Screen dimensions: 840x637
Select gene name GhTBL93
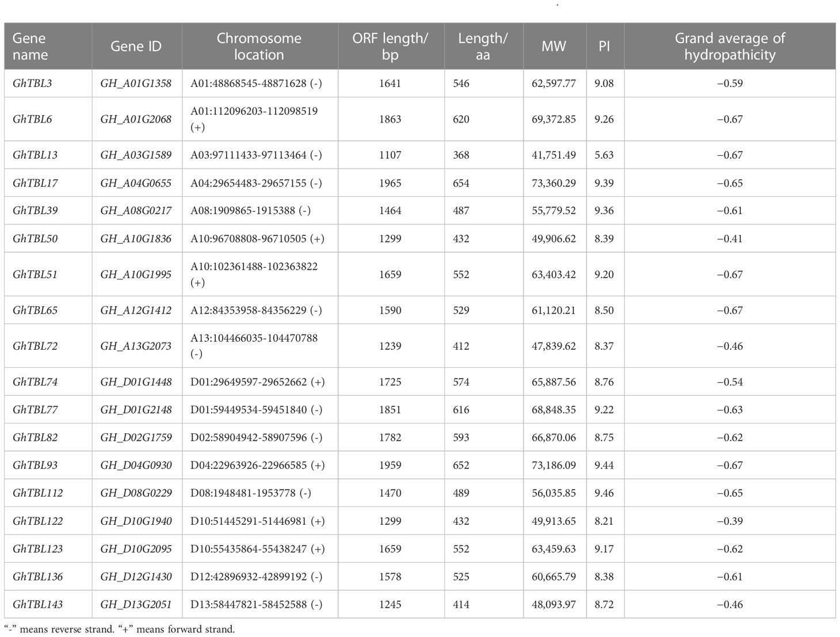35,465
